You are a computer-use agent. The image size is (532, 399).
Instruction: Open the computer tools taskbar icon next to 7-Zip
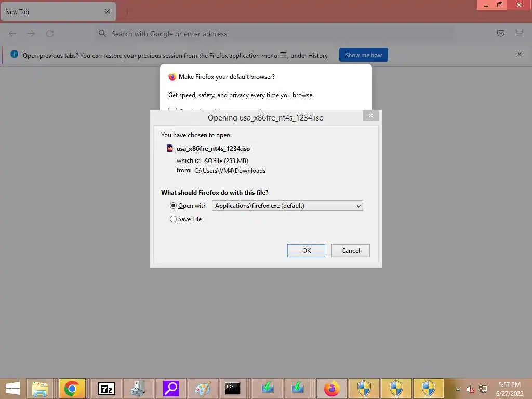click(x=138, y=389)
